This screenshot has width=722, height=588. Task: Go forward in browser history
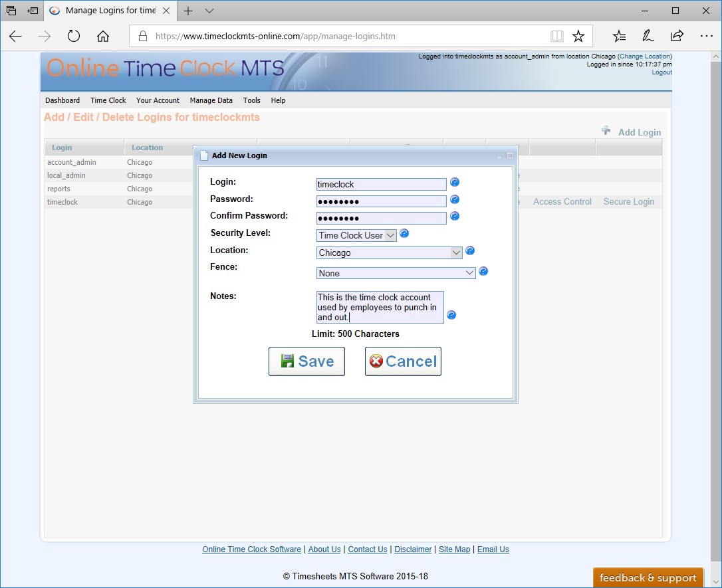(x=44, y=36)
